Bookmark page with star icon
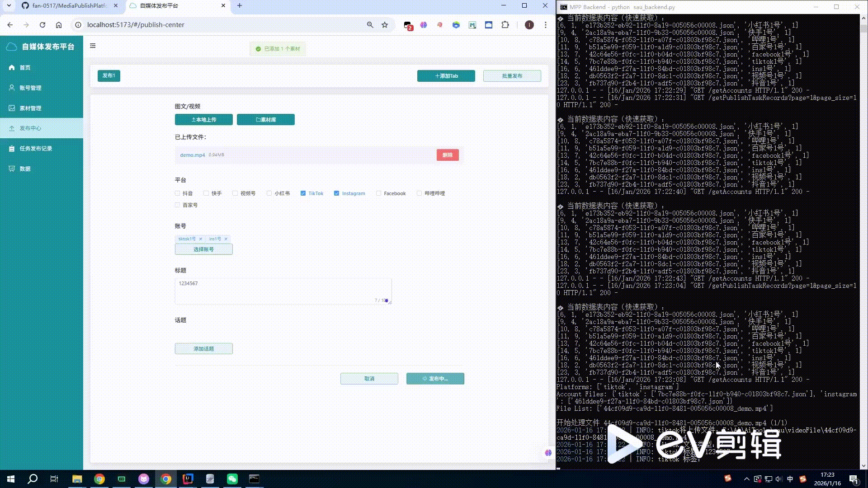The height and width of the screenshot is (488, 868). (385, 25)
